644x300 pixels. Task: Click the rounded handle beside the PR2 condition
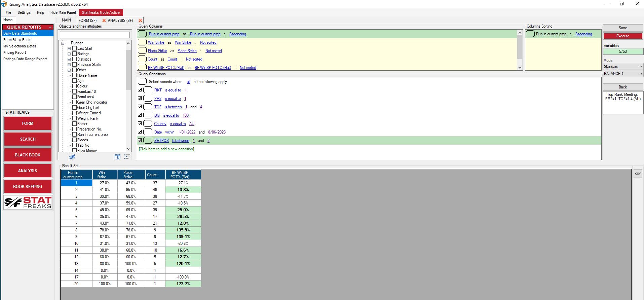click(x=148, y=99)
